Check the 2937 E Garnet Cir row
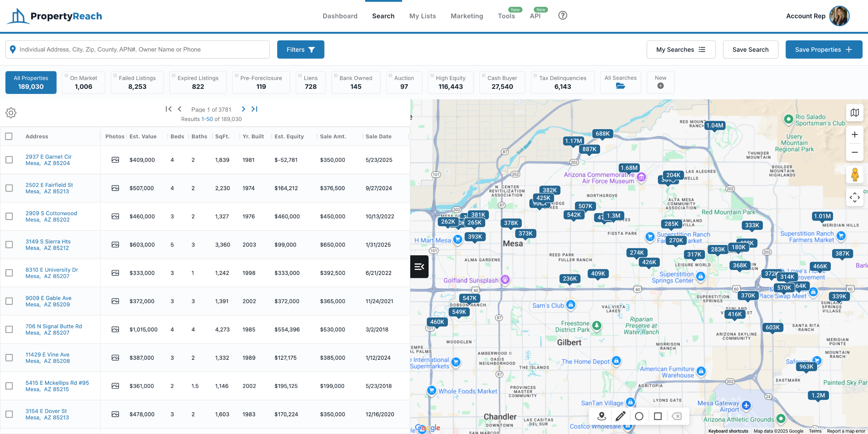Image resolution: width=868 pixels, height=434 pixels. point(9,160)
